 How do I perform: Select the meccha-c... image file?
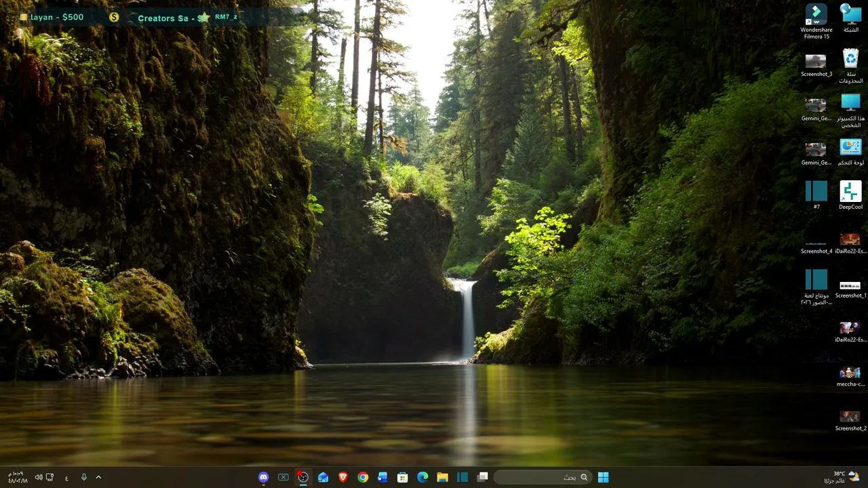850,377
